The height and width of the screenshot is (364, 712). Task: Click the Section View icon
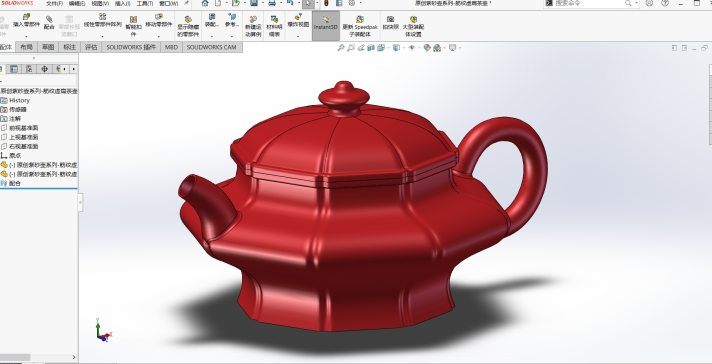pos(371,47)
